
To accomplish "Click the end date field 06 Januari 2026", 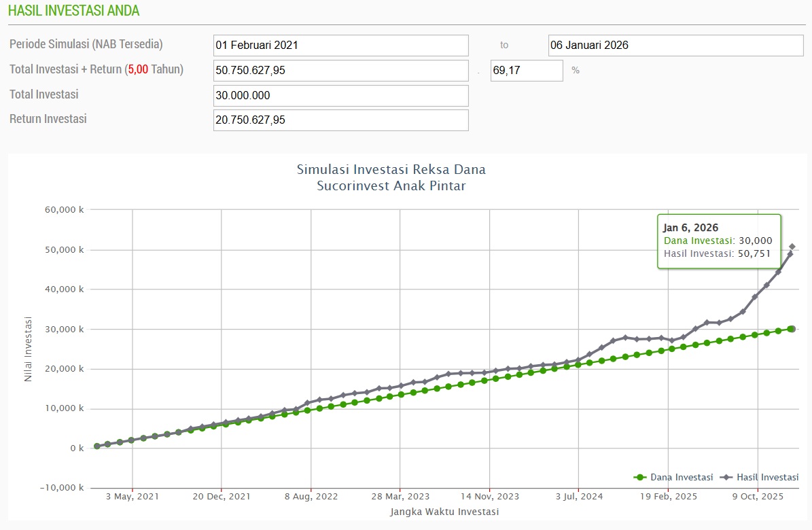I will (x=675, y=46).
